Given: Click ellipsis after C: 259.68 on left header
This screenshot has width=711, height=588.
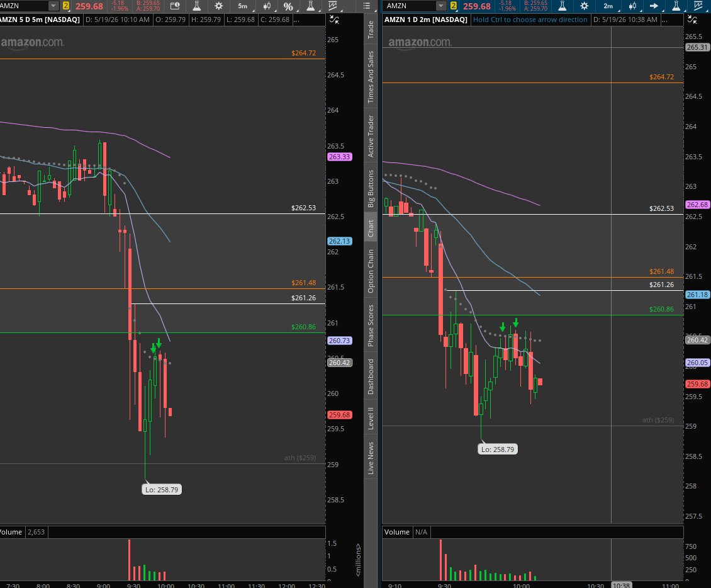Looking at the screenshot, I should pos(296,20).
